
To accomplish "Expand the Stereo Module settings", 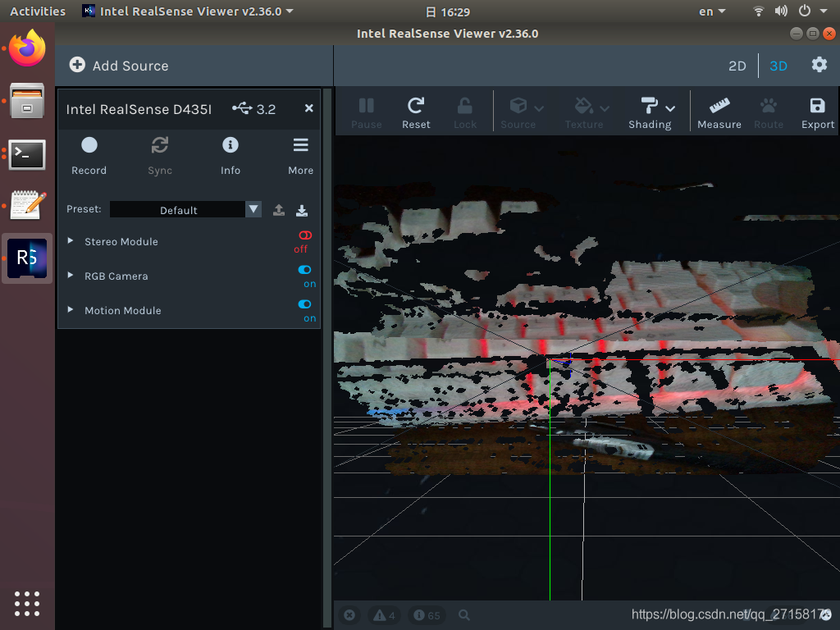I will pyautogui.click(x=71, y=241).
